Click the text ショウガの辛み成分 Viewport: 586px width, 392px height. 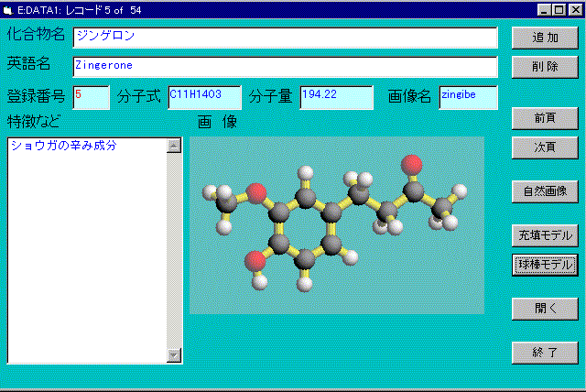point(64,146)
